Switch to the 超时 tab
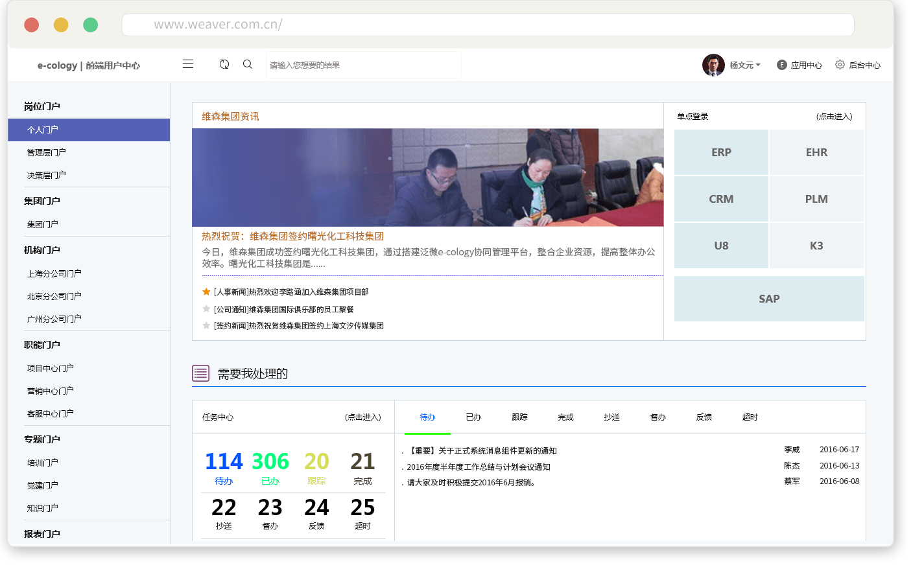924x567 pixels. 750,417
